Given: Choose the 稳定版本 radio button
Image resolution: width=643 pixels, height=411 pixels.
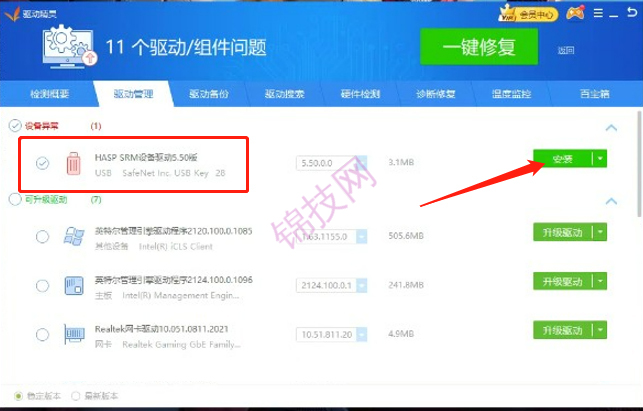Looking at the screenshot, I should tap(18, 396).
